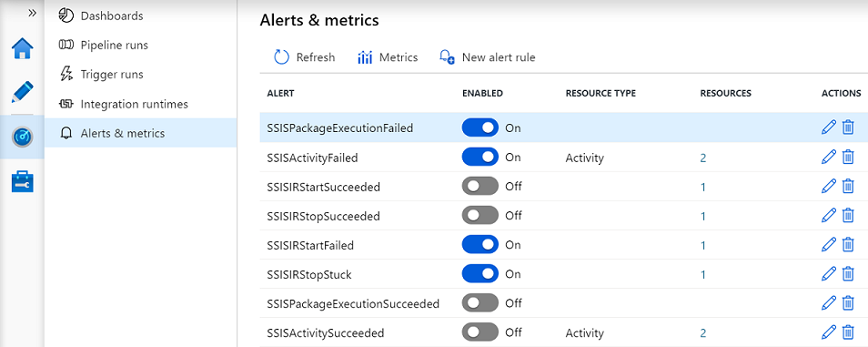Open Pipeline runs menu item
Screen dimensions: 868x347
tap(141, 45)
